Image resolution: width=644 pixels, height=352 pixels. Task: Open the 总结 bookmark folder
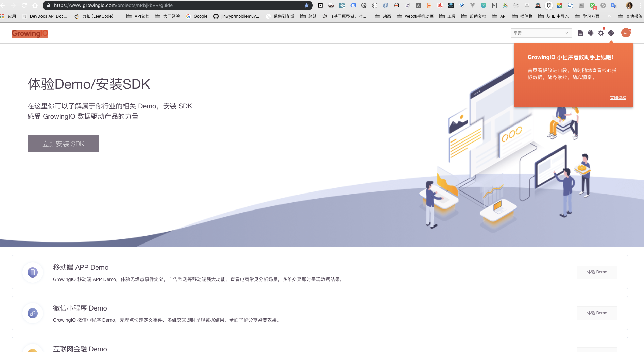tap(308, 16)
